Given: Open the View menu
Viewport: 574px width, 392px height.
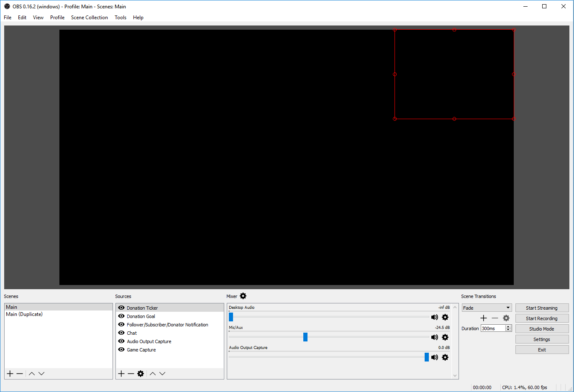Looking at the screenshot, I should tap(38, 18).
